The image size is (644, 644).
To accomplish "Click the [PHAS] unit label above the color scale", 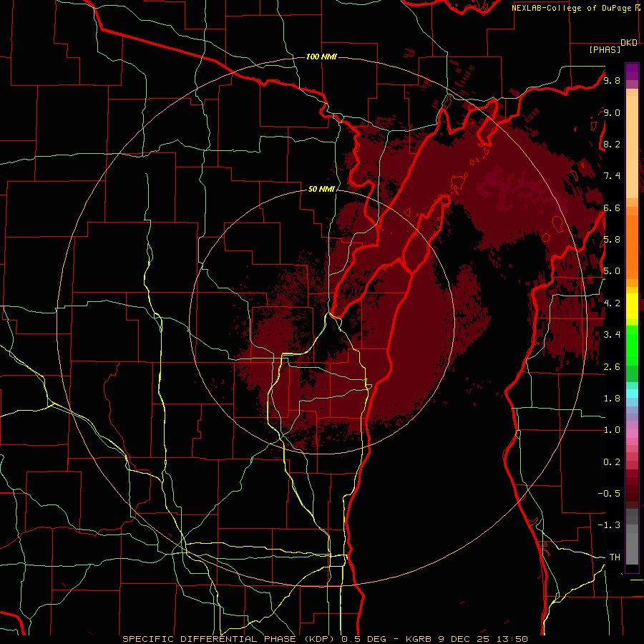I will point(605,50).
